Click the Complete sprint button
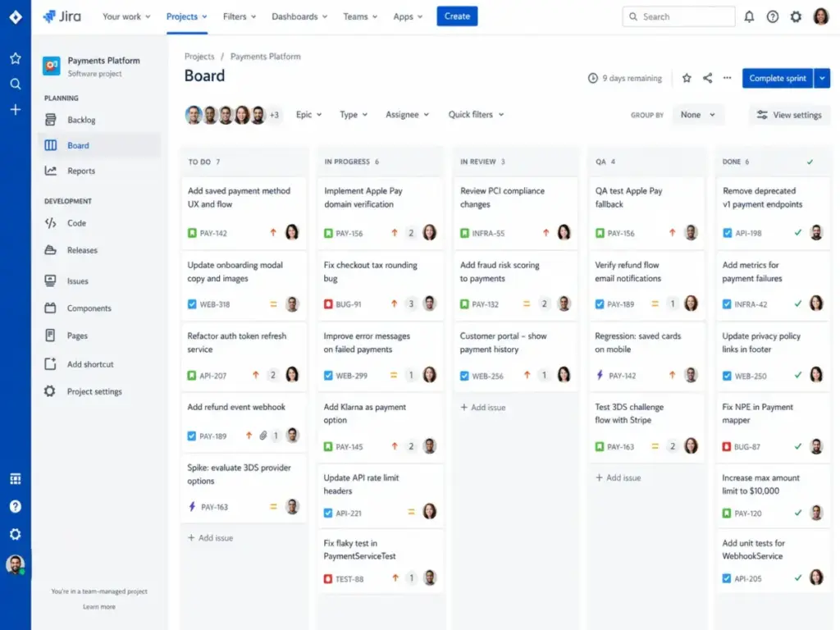The width and height of the screenshot is (840, 630). (778, 78)
